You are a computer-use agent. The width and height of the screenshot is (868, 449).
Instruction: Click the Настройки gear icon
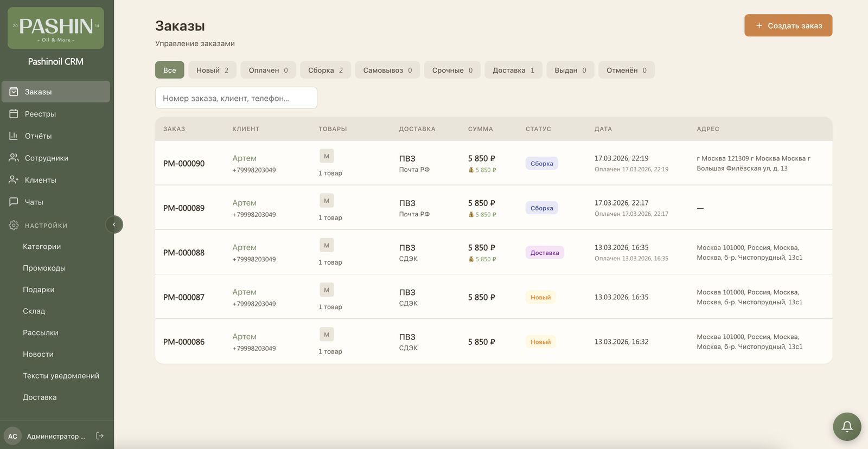(x=14, y=225)
